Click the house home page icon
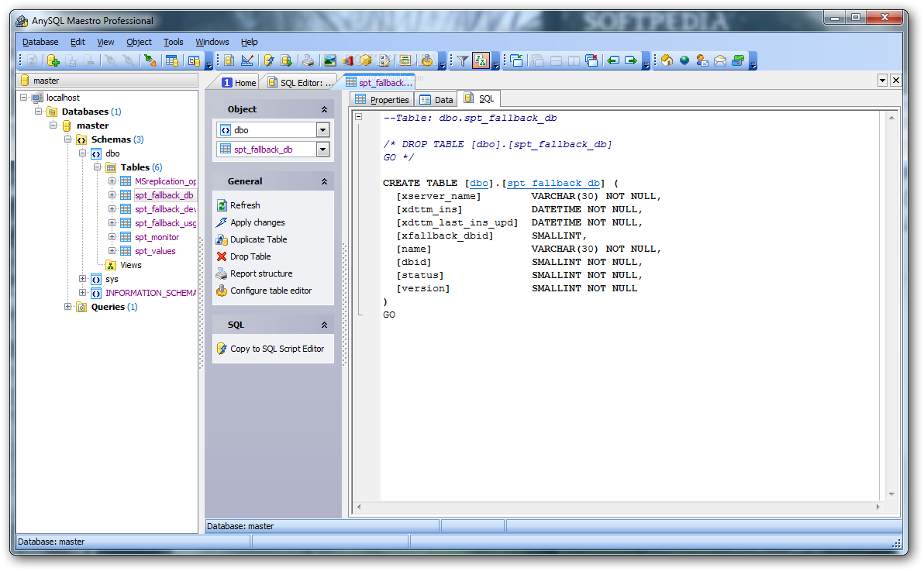 tap(667, 60)
